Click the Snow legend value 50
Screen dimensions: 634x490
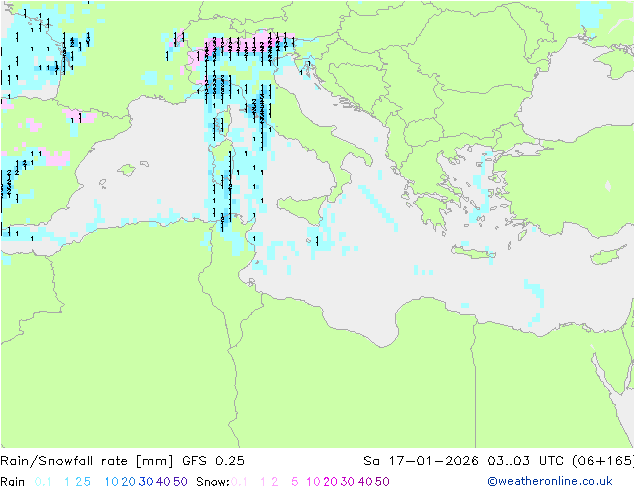tap(382, 482)
